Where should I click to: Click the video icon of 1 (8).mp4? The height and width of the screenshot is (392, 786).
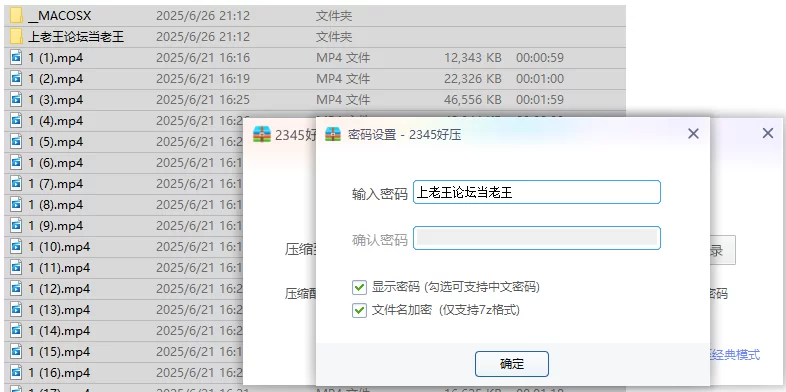pos(17,205)
